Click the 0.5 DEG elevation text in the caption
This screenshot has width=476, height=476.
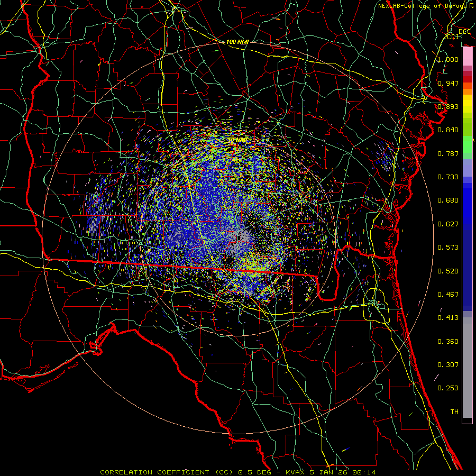tap(254, 472)
